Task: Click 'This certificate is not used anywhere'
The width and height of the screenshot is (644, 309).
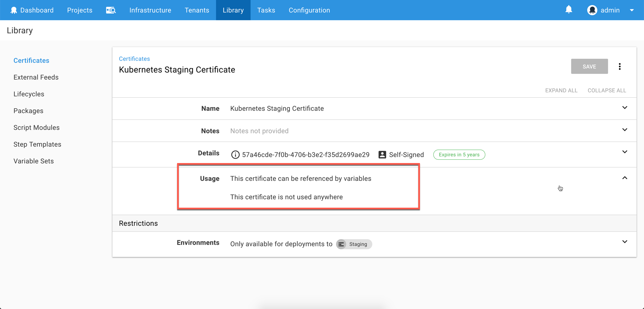Action: pyautogui.click(x=286, y=197)
